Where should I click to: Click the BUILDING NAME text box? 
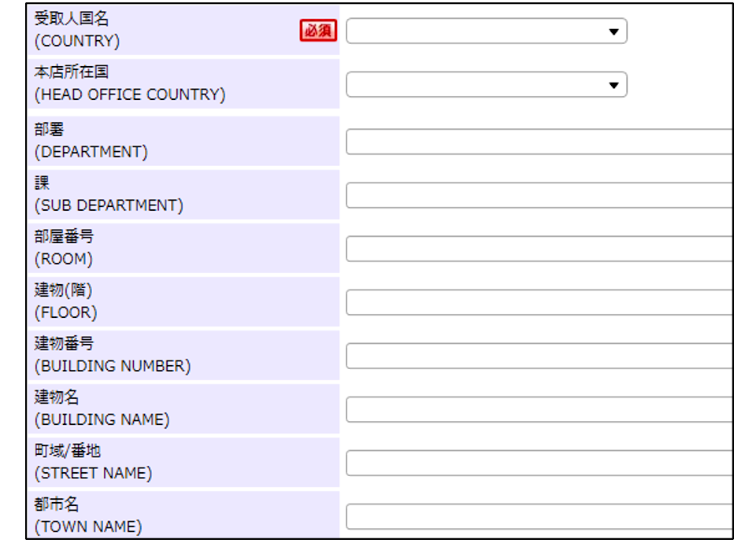[x=539, y=409]
